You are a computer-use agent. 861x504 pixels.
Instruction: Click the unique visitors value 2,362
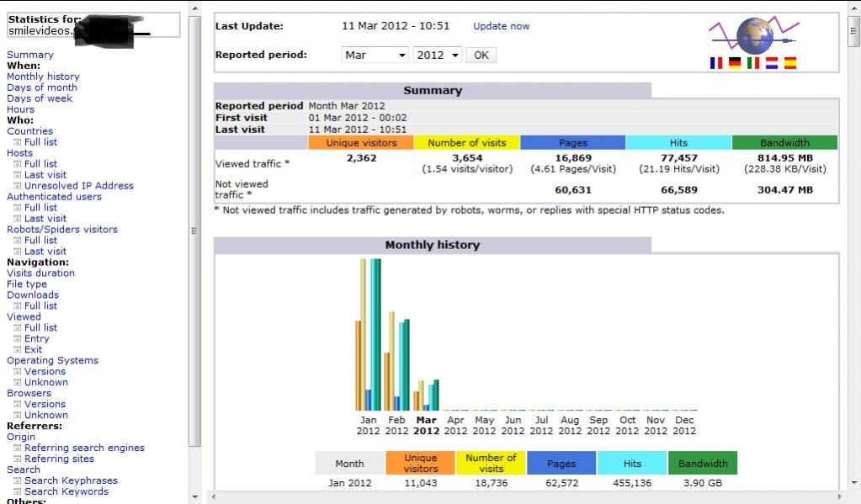[361, 158]
